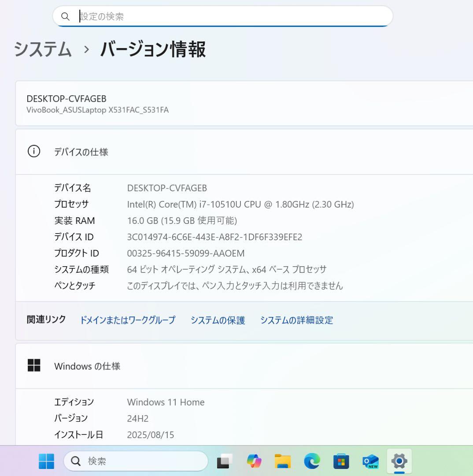Click the インストール日 label
473x476 pixels.
(78, 435)
